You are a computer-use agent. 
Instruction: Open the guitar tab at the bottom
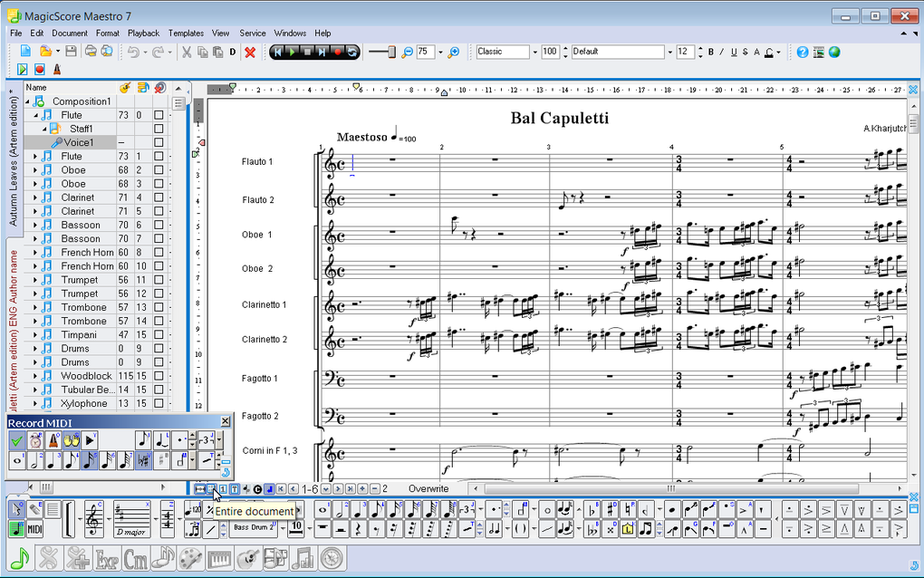(x=247, y=558)
